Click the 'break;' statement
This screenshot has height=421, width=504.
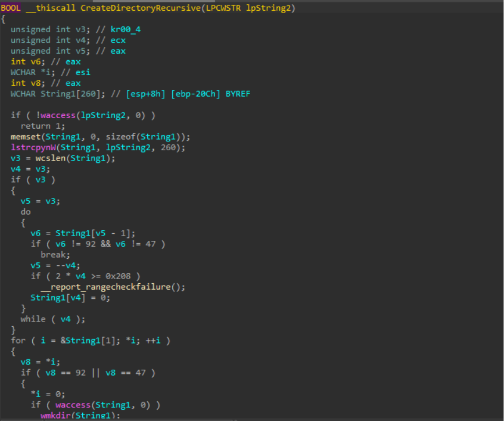click(55, 255)
